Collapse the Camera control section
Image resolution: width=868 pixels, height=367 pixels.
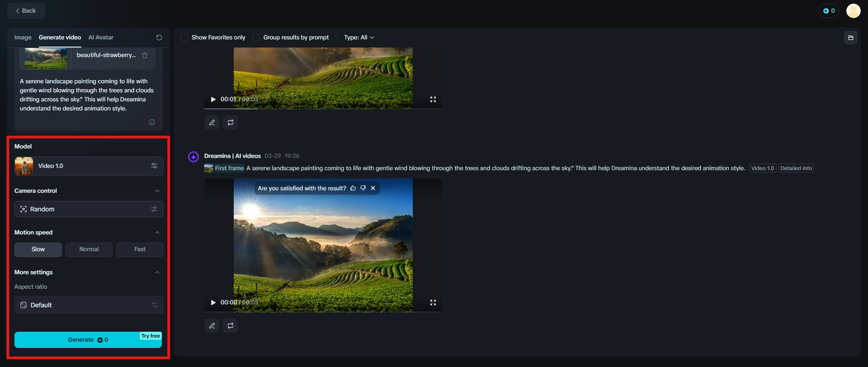point(157,191)
